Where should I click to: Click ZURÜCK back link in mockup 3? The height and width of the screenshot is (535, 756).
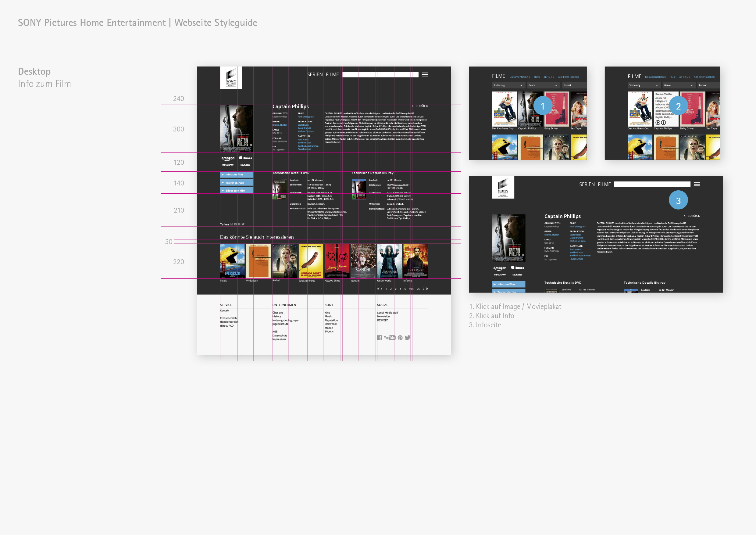(692, 216)
